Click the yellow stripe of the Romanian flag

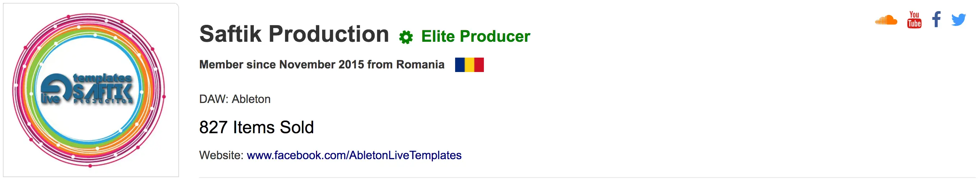point(470,65)
